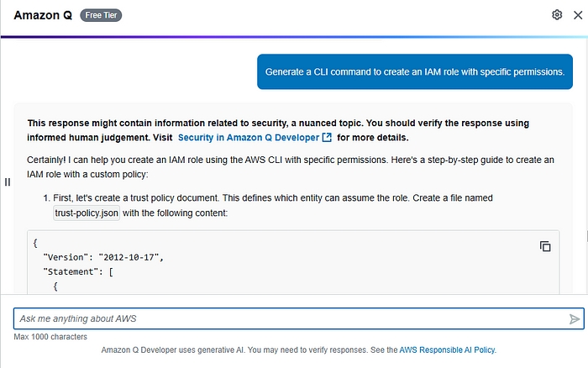Viewport: 588px width, 368px height.
Task: Click the Max 1000 characters hint
Action: 50,337
